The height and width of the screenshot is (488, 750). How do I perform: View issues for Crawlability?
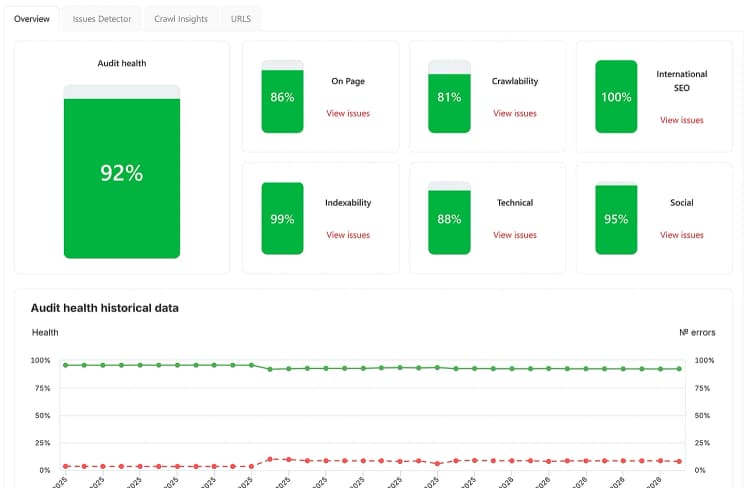tap(515, 113)
